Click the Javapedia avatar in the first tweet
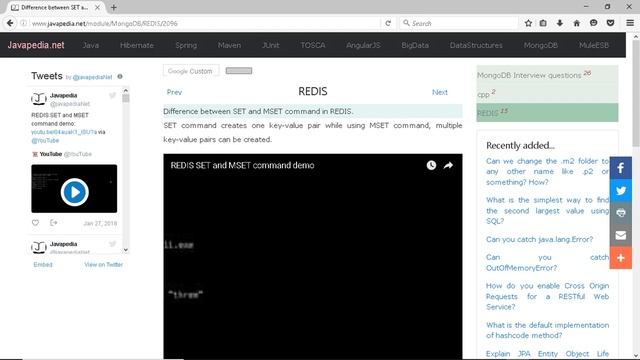 point(39,99)
